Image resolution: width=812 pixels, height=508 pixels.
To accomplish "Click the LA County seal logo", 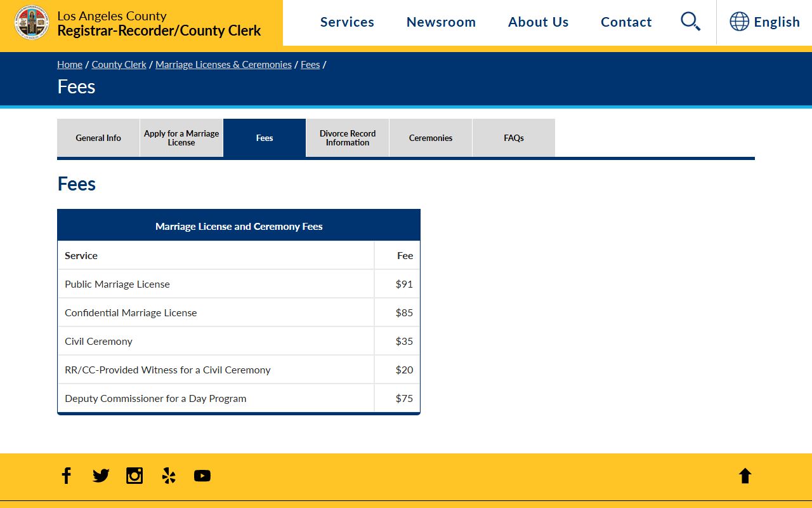I will click(x=32, y=22).
